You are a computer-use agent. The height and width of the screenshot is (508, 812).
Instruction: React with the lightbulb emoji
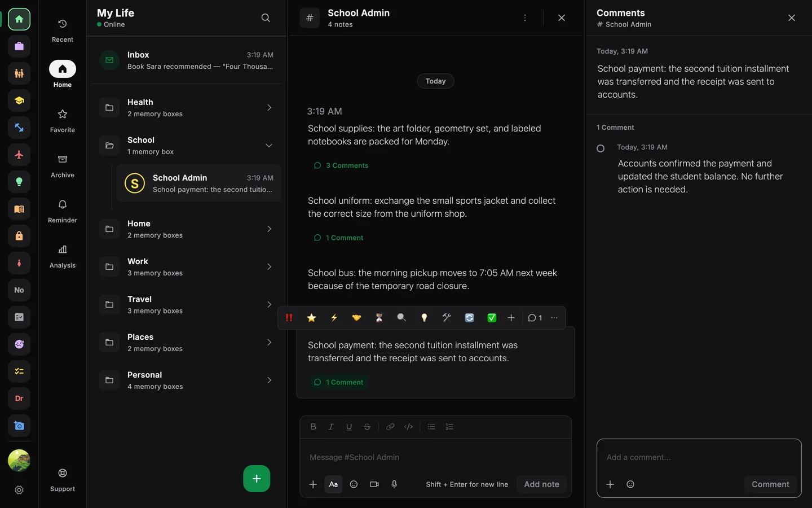[424, 318]
